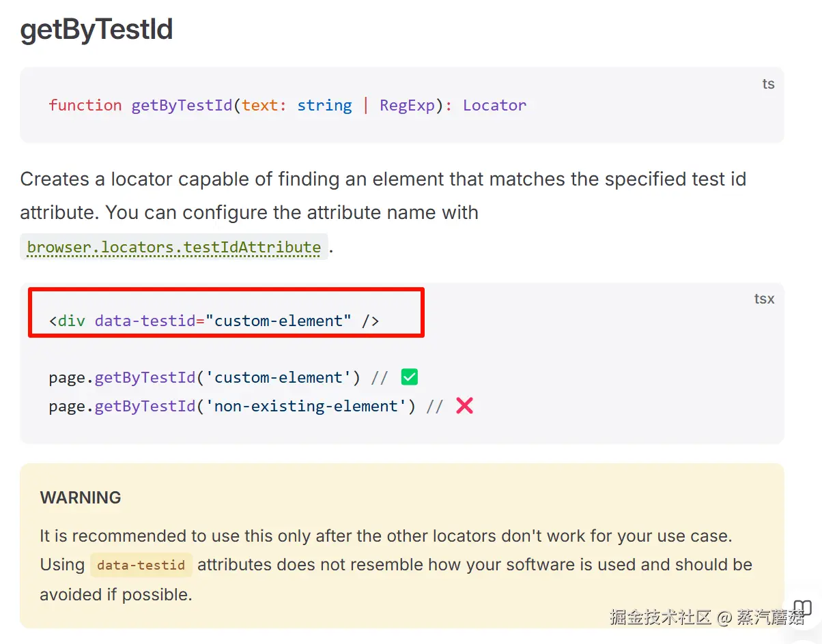Click the text parameter name in the signature
This screenshot has height=644, width=822.
tap(259, 105)
